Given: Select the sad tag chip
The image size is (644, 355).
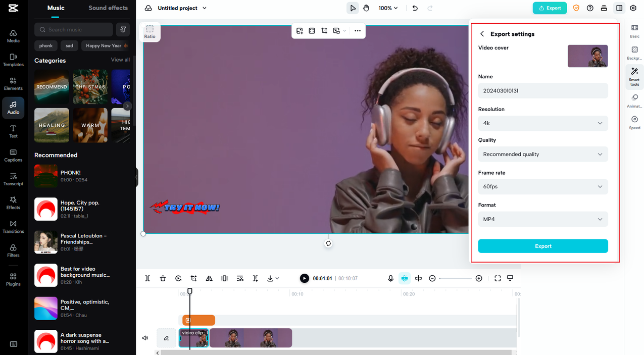Looking at the screenshot, I should [69, 45].
